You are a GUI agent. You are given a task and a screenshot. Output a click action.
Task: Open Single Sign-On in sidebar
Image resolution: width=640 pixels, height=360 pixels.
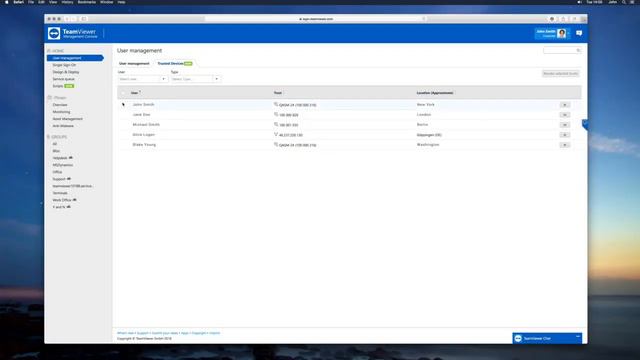point(64,65)
